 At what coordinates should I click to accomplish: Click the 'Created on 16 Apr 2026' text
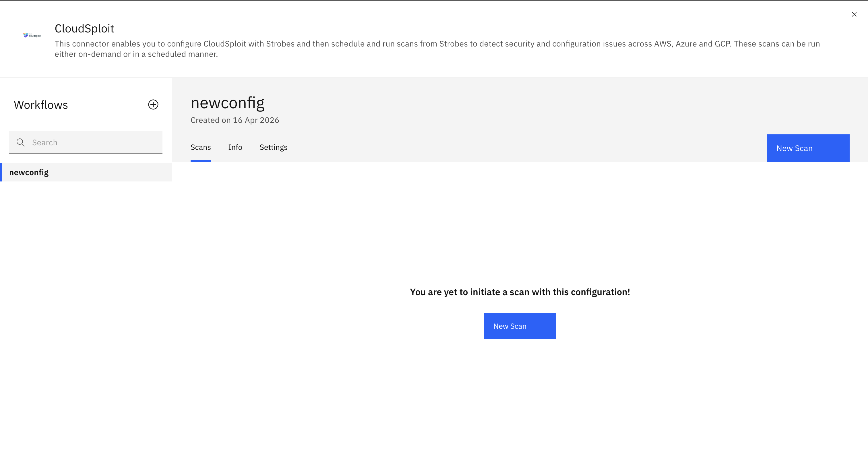235,120
